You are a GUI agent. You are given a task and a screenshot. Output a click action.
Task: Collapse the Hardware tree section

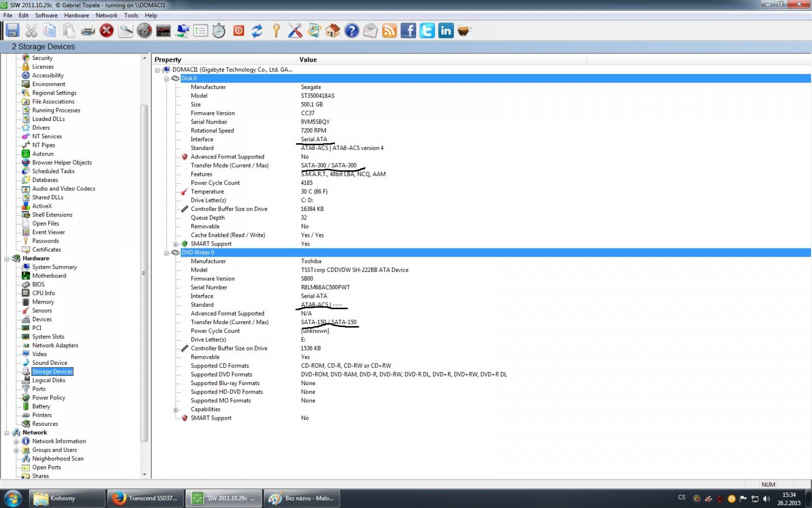[7, 259]
